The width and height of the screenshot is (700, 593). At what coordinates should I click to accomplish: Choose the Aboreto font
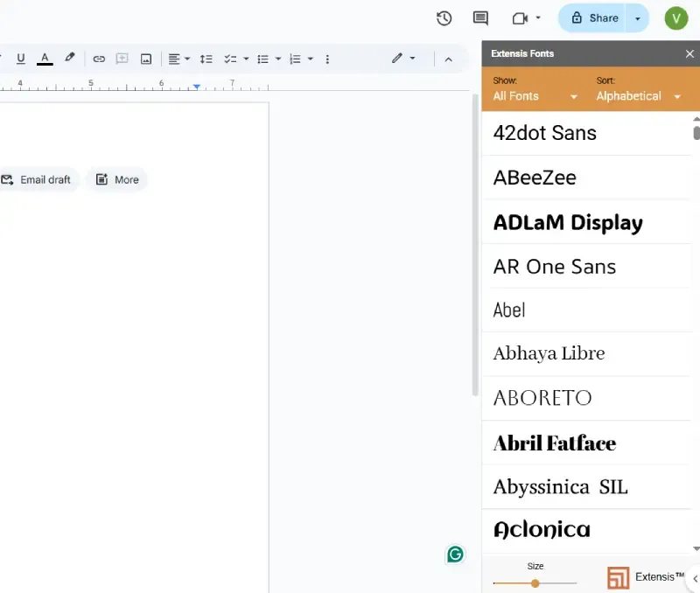[x=586, y=399]
